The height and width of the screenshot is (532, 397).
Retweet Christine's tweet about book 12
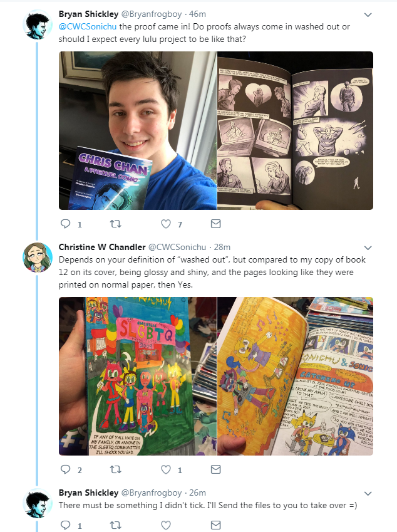point(116,469)
